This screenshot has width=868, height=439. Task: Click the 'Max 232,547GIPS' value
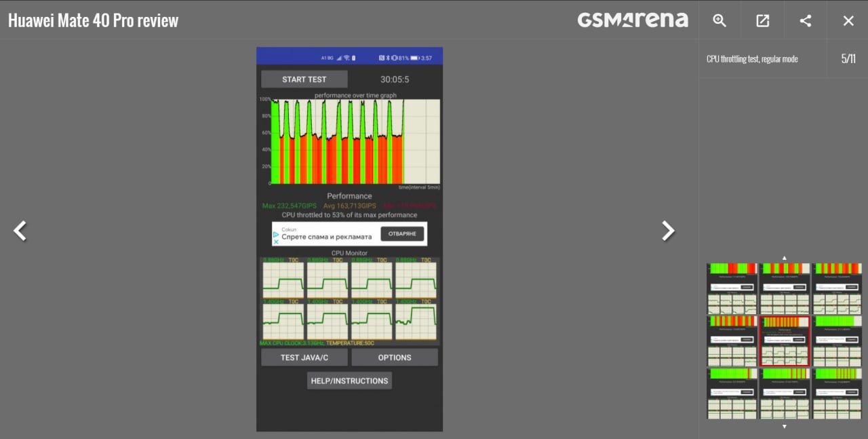click(290, 206)
